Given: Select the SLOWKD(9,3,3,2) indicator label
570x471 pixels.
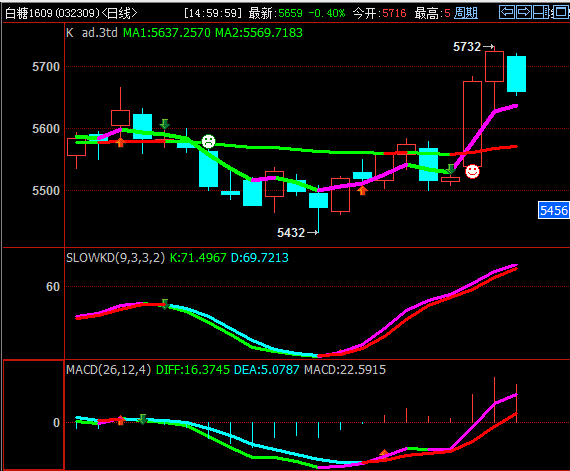Looking at the screenshot, I should [x=115, y=258].
